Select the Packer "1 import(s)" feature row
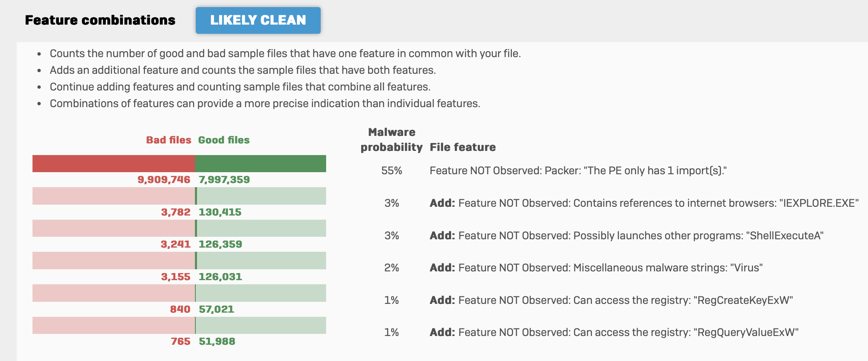Screen dimensions: 868x361 pos(578,170)
